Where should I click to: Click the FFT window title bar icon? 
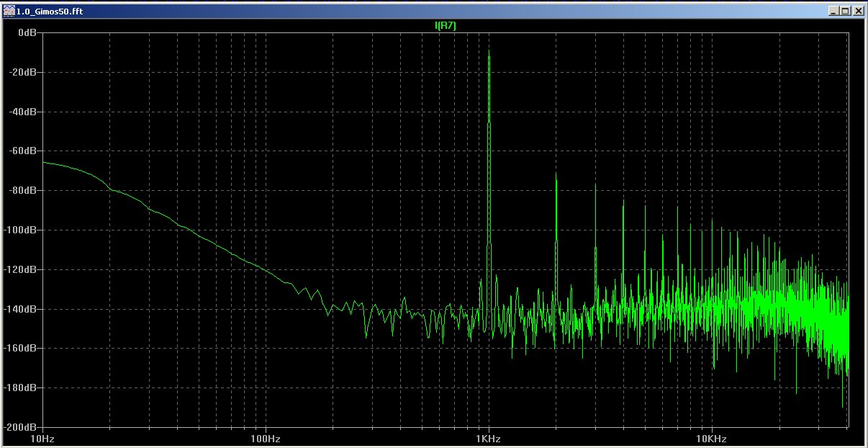coord(9,12)
